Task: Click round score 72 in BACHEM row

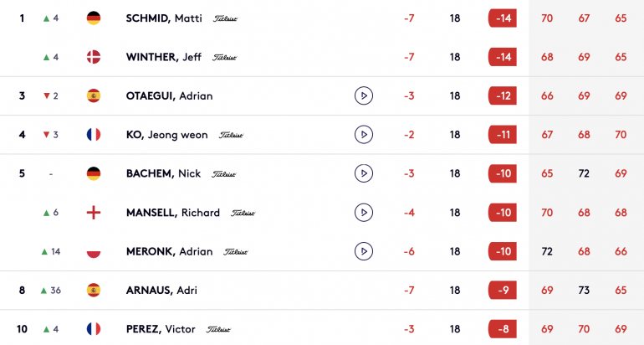Action: [584, 173]
